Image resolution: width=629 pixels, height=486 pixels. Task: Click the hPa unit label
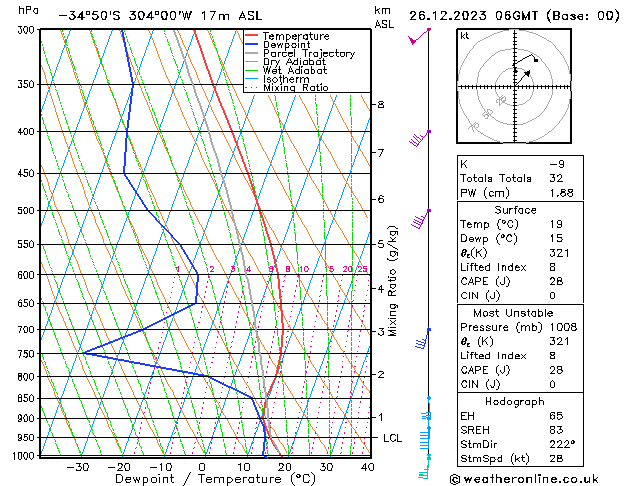tap(28, 11)
